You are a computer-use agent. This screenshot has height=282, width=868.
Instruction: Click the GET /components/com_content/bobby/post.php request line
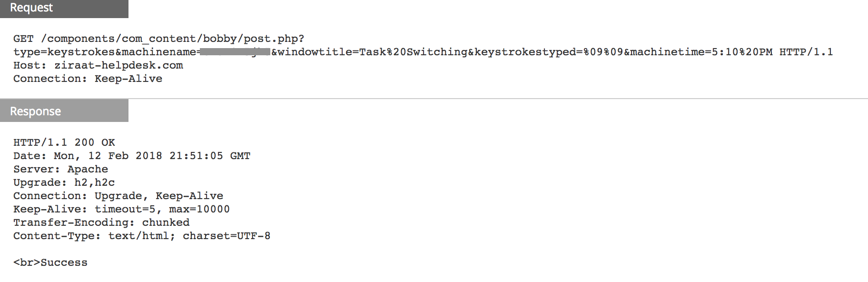158,39
